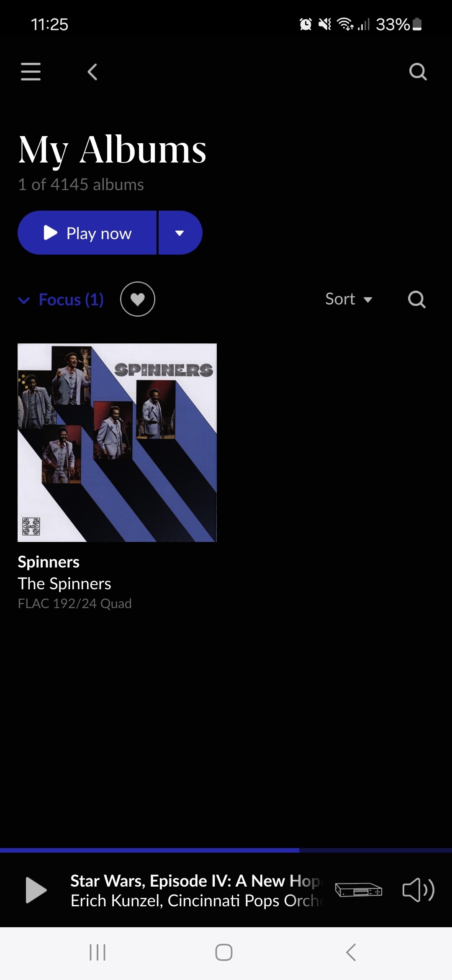
Task: Open The Spinners artist link
Action: click(64, 583)
